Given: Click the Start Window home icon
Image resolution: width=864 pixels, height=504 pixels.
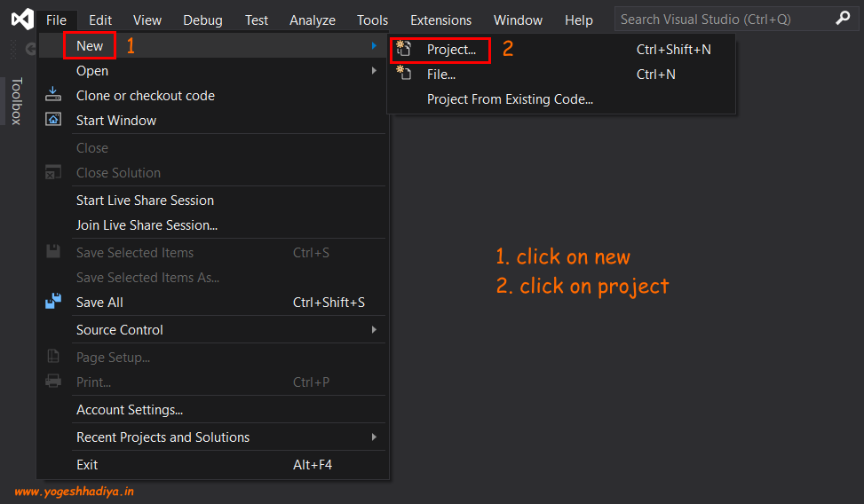Looking at the screenshot, I should [53, 121].
